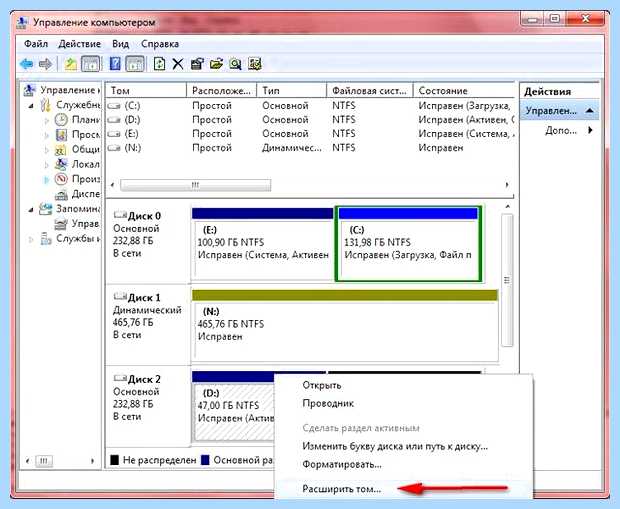Open the Файл menu
This screenshot has height=509, width=620.
point(36,44)
